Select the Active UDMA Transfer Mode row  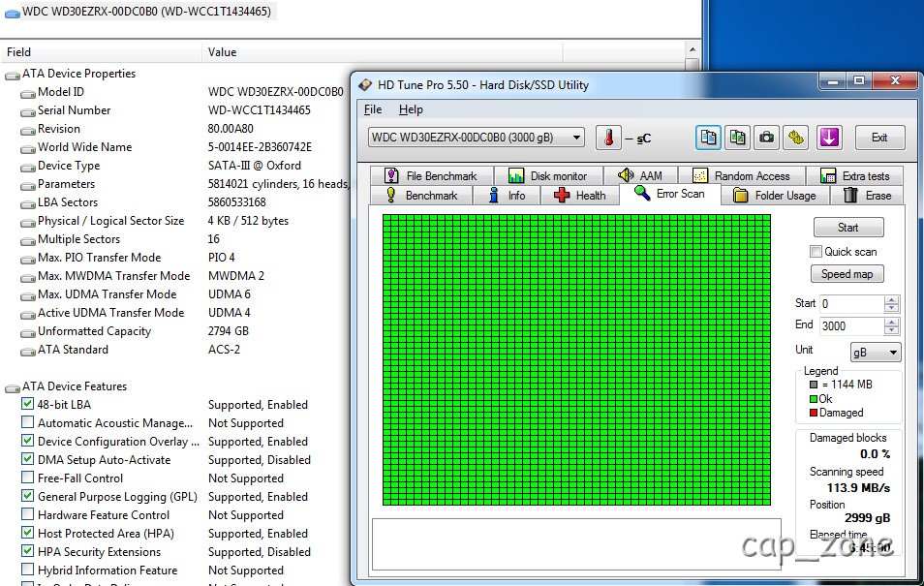pos(174,313)
